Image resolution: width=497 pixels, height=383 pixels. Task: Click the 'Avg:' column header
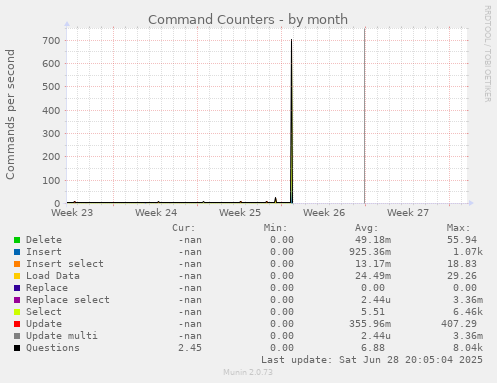pyautogui.click(x=367, y=228)
